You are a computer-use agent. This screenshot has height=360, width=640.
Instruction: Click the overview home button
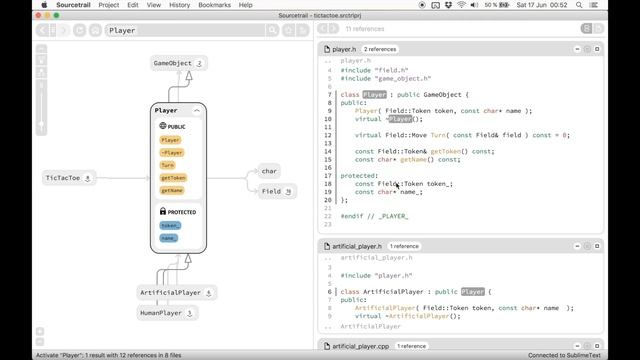click(x=95, y=30)
